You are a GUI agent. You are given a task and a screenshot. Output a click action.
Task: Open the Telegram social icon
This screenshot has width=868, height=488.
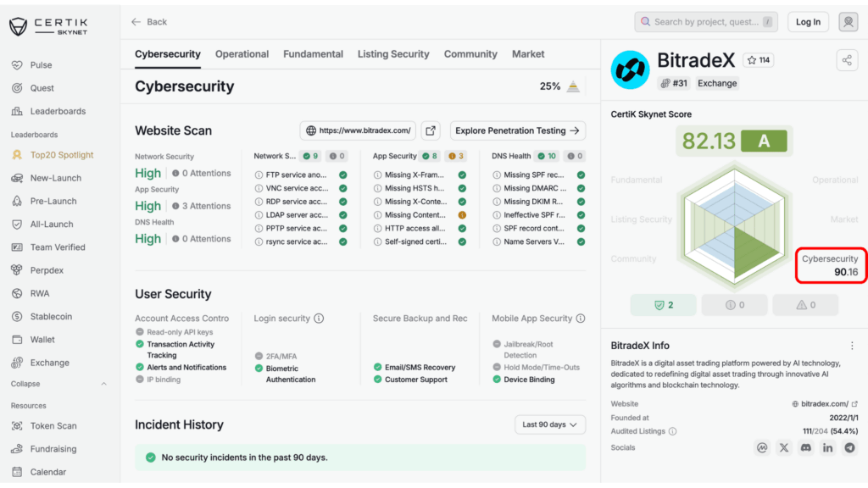click(849, 447)
